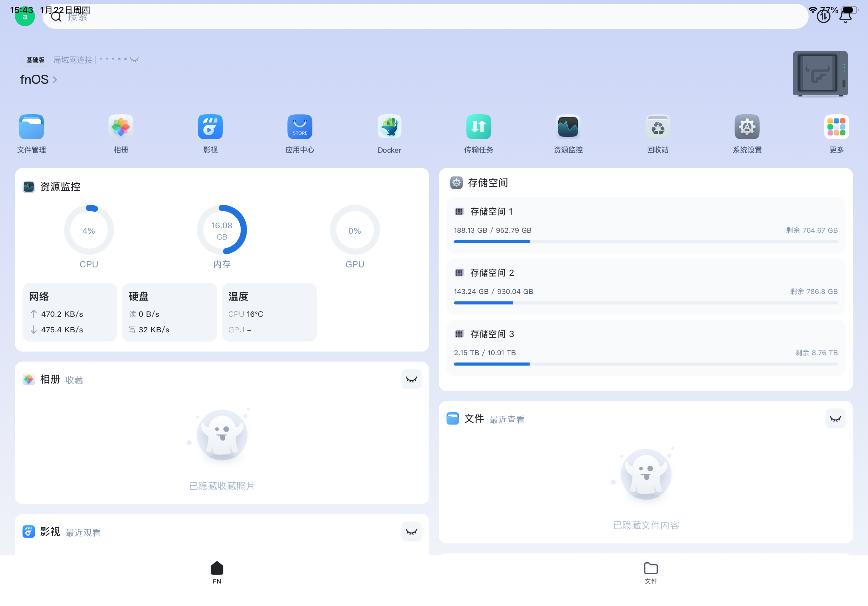
Task: Open 系统设置 system settings gear
Action: pos(747,127)
